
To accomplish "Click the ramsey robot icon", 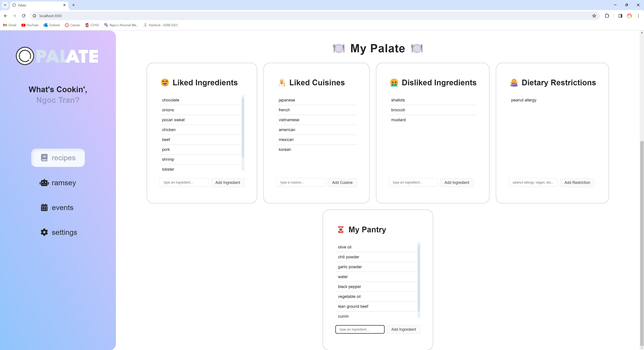I will 44,183.
